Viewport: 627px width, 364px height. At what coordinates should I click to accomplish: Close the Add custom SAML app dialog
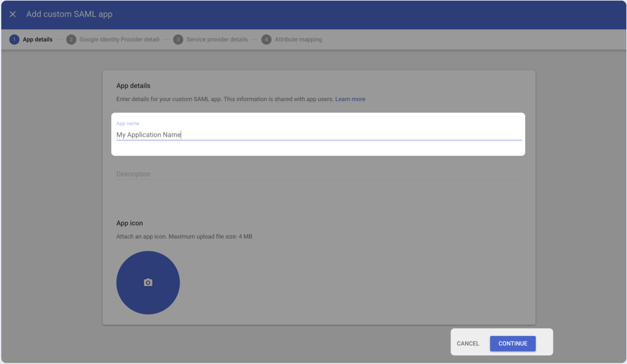(x=13, y=14)
